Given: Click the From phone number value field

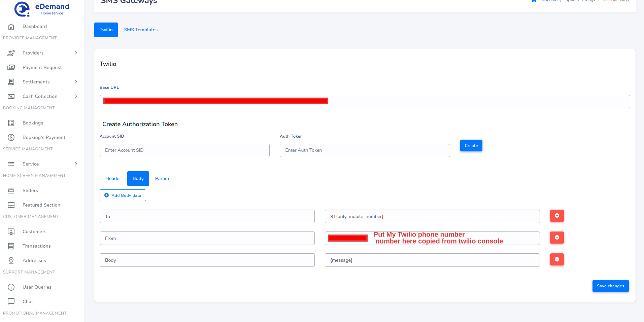Looking at the screenshot, I should [x=432, y=238].
